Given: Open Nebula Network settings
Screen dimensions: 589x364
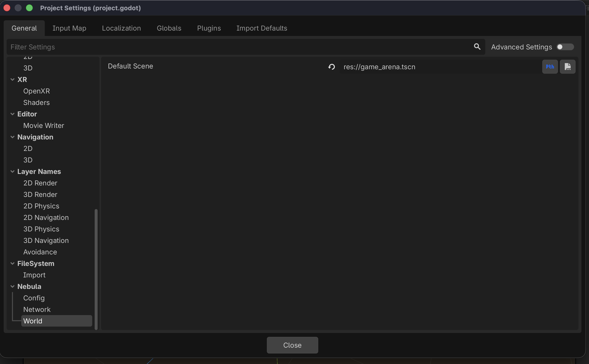Looking at the screenshot, I should [x=37, y=309].
